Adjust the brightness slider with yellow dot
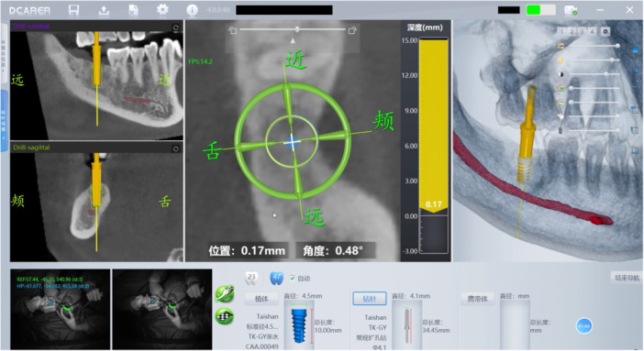644x351 pixels. (594, 60)
